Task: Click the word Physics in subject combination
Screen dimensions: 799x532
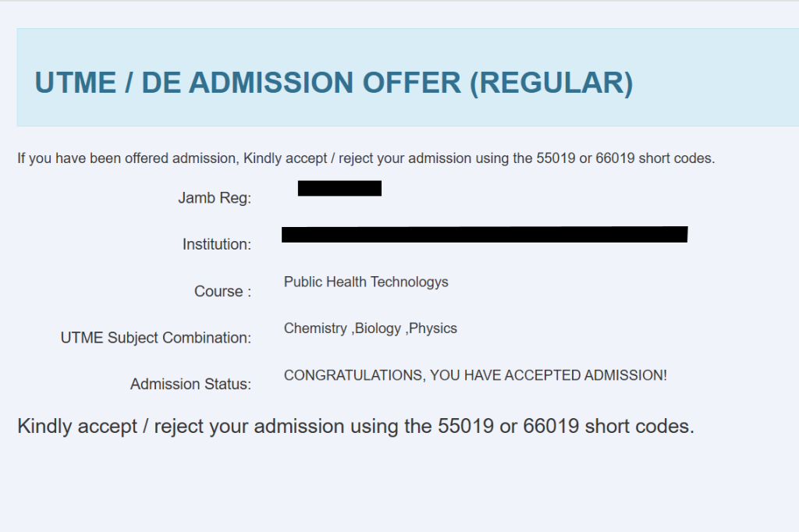Action: click(433, 328)
